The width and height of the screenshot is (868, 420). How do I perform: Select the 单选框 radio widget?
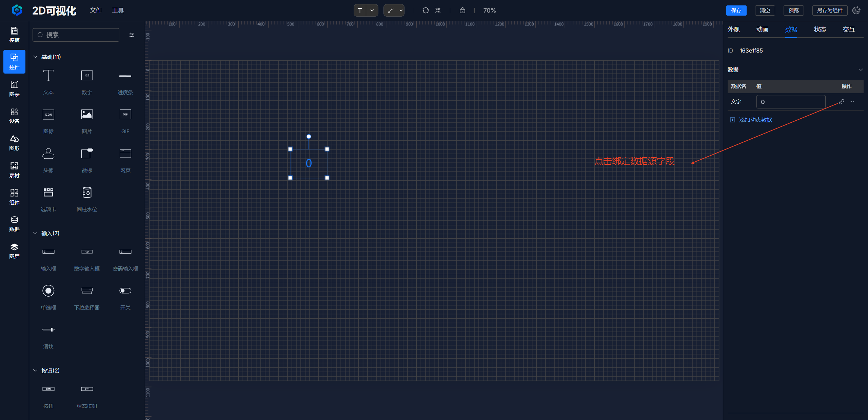click(x=48, y=297)
